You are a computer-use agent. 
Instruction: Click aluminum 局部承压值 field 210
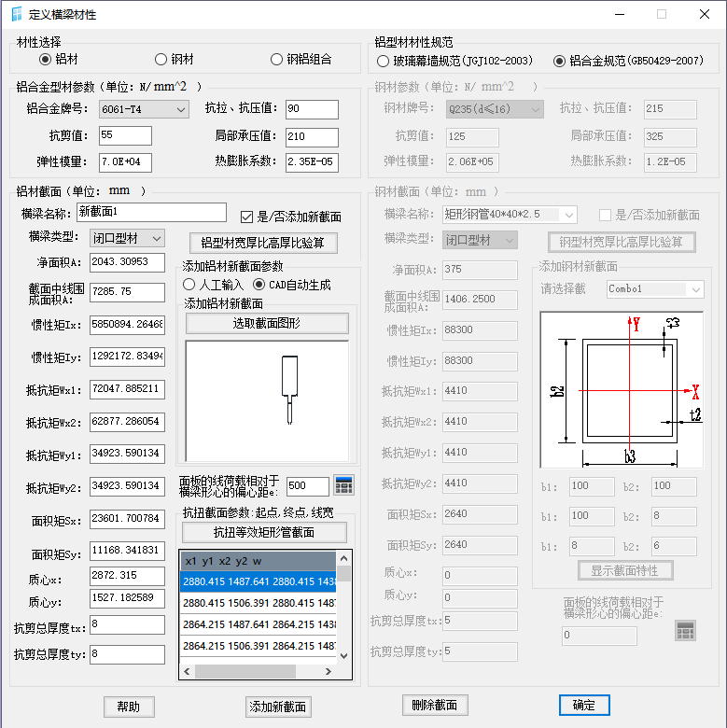pyautogui.click(x=312, y=137)
